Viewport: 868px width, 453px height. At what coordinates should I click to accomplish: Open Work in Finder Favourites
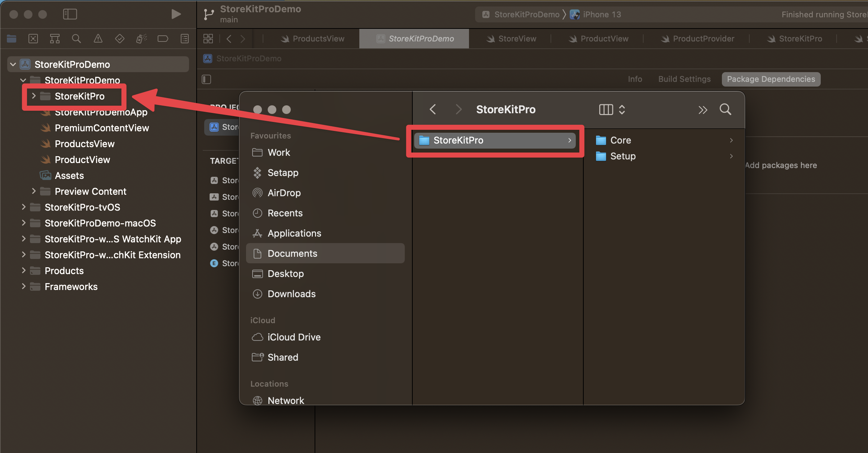tap(325, 153)
